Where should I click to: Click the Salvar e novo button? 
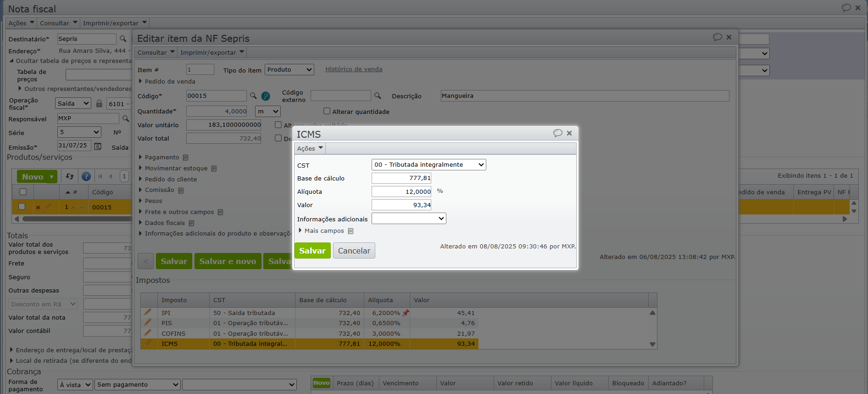pos(228,261)
